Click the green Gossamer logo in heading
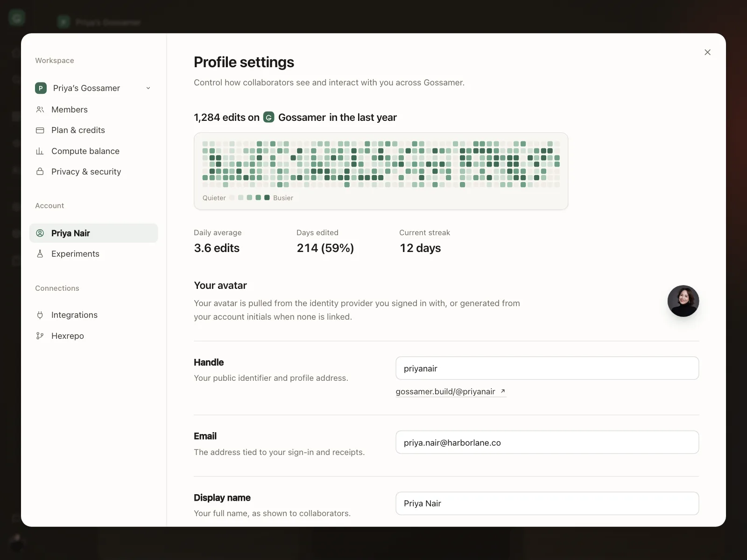747x560 pixels. pos(269,117)
